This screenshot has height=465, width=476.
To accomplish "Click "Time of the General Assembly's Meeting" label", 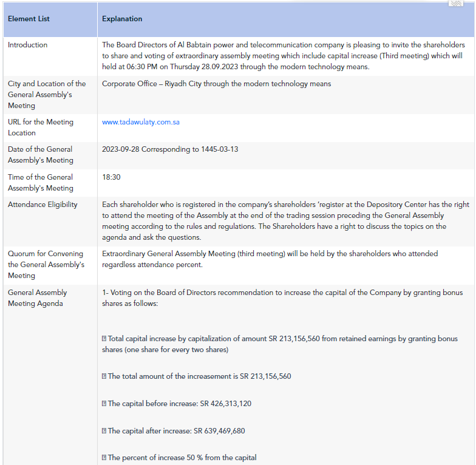I will click(x=41, y=183).
